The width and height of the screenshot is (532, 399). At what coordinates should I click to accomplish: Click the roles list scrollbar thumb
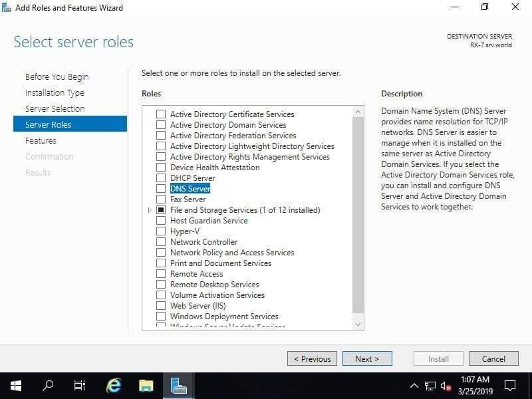pos(358,215)
